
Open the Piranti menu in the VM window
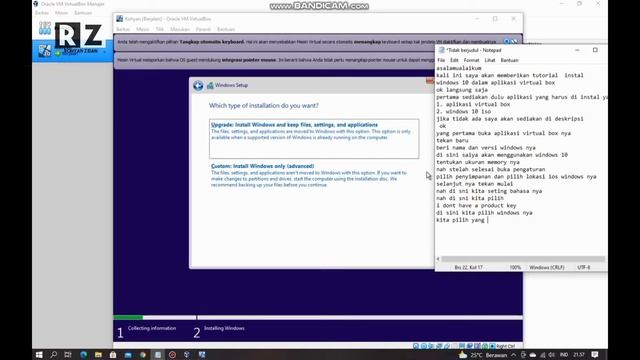point(203,29)
